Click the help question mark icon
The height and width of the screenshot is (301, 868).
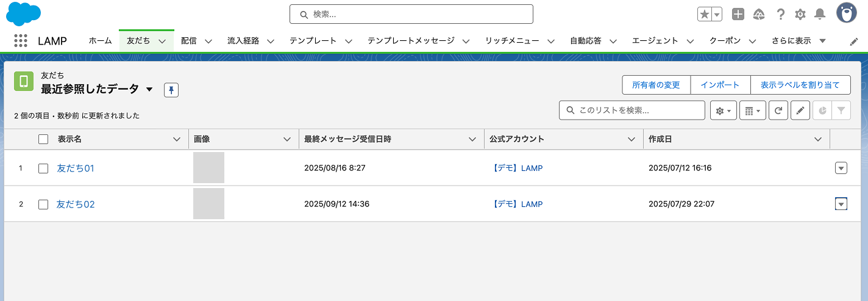[780, 14]
